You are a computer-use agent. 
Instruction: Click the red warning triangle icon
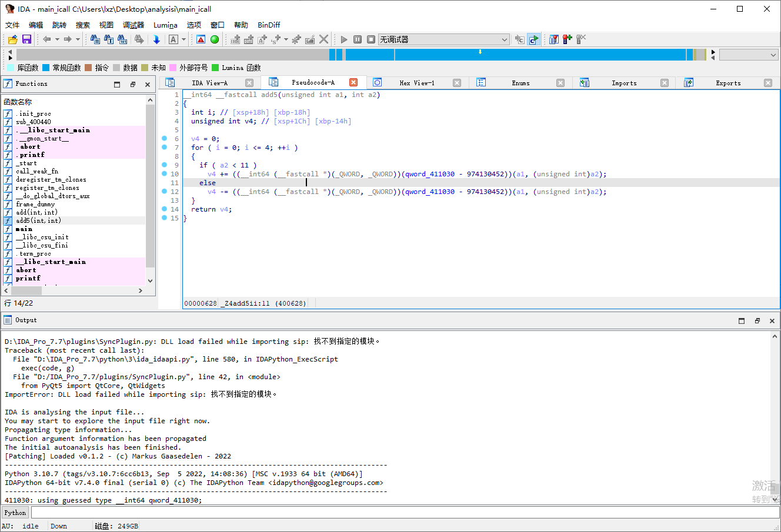(201, 39)
